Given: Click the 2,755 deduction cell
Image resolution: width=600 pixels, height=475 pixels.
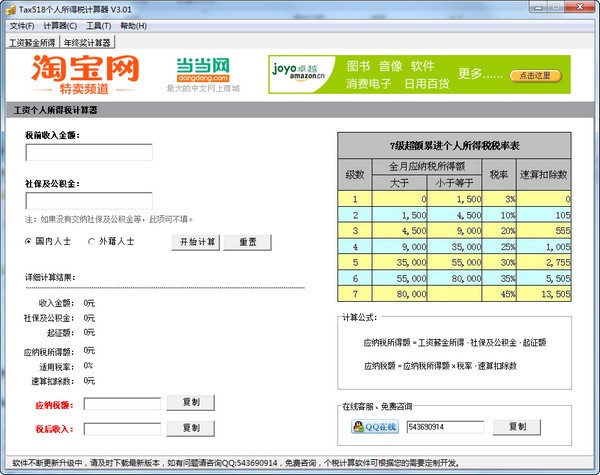Looking at the screenshot, I should coord(544,262).
